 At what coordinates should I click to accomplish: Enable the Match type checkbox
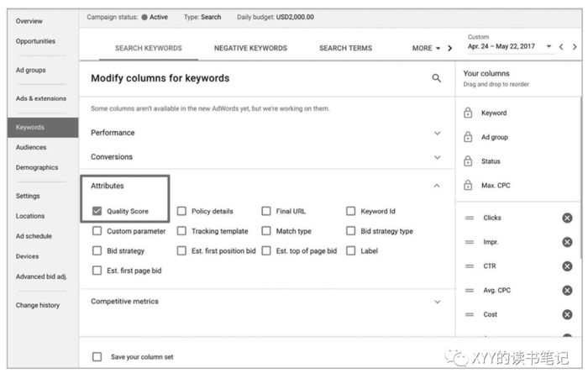pos(266,231)
